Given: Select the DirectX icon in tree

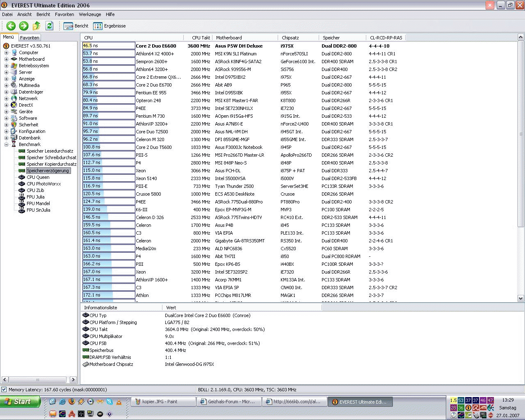Looking at the screenshot, I should (14, 105).
